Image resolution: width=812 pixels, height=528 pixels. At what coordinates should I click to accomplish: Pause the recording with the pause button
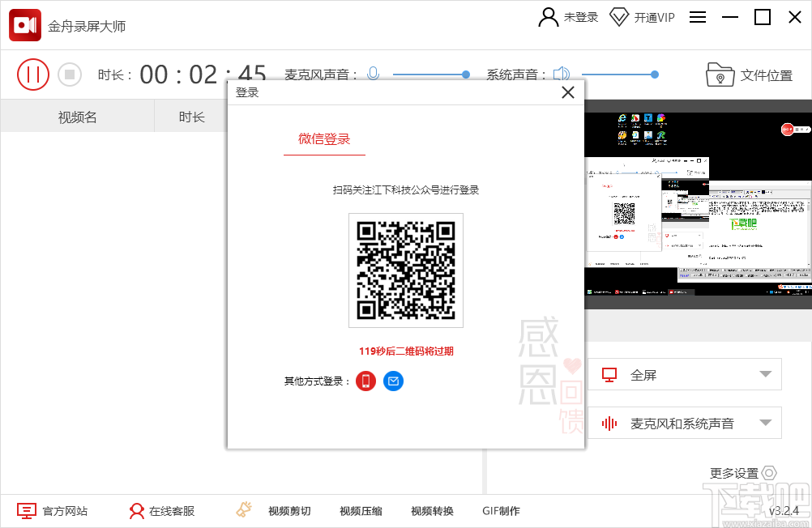(32, 74)
